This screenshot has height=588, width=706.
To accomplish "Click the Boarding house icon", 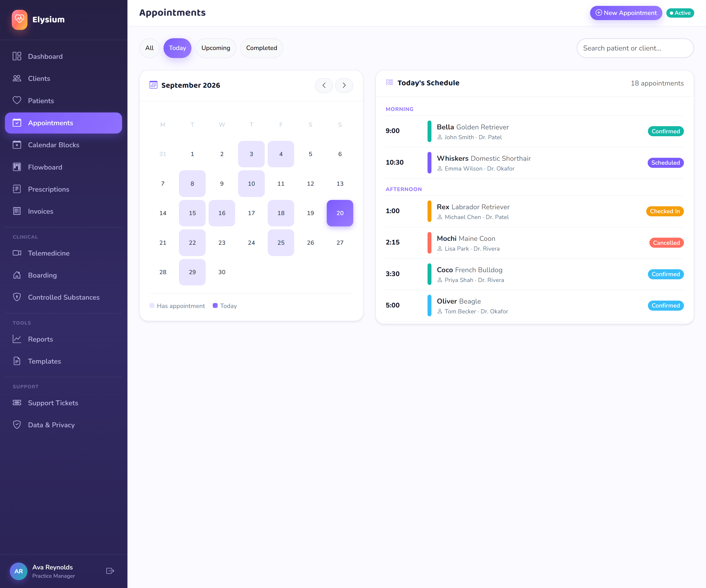I will pyautogui.click(x=17, y=275).
